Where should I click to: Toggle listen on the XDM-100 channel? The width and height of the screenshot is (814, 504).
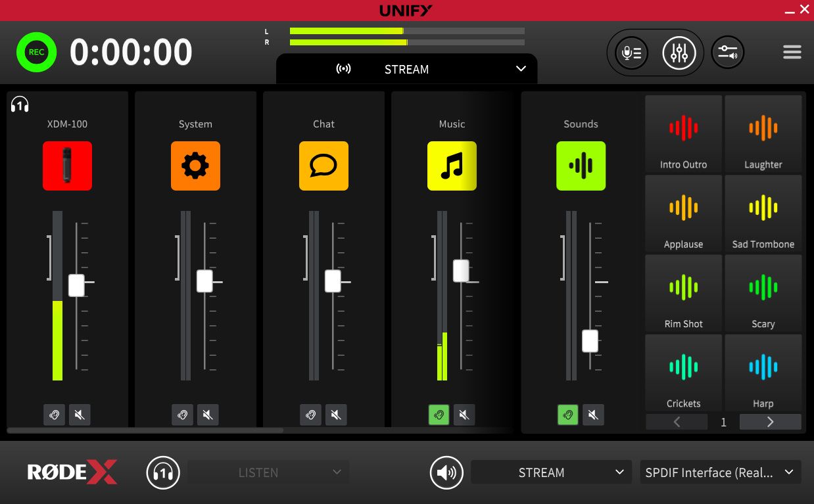55,415
